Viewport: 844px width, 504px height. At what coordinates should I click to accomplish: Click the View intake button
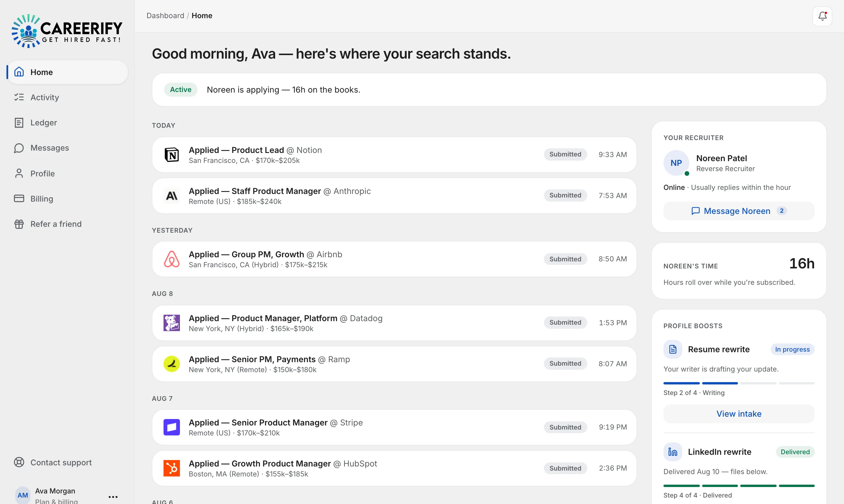click(x=739, y=414)
